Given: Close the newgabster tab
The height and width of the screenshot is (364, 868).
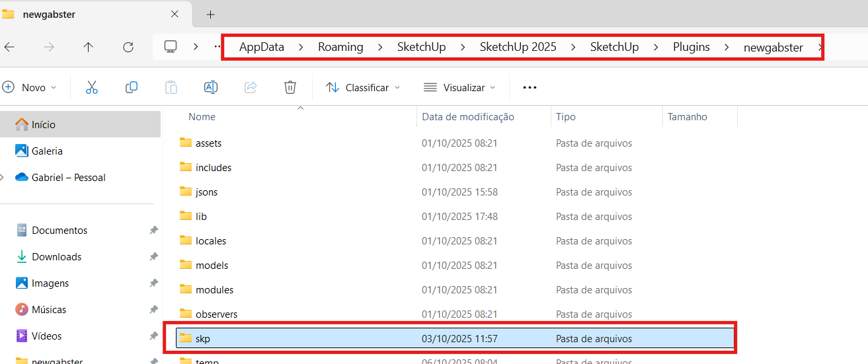Looking at the screenshot, I should (x=175, y=14).
